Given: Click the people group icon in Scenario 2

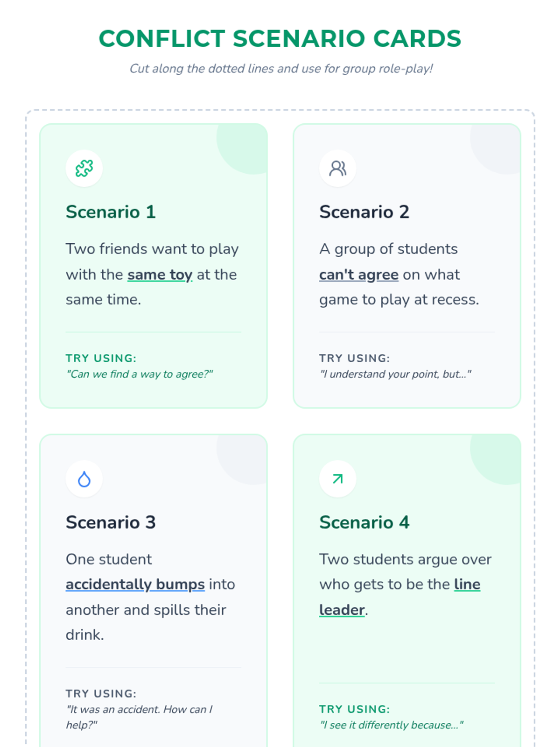Looking at the screenshot, I should pos(337,168).
